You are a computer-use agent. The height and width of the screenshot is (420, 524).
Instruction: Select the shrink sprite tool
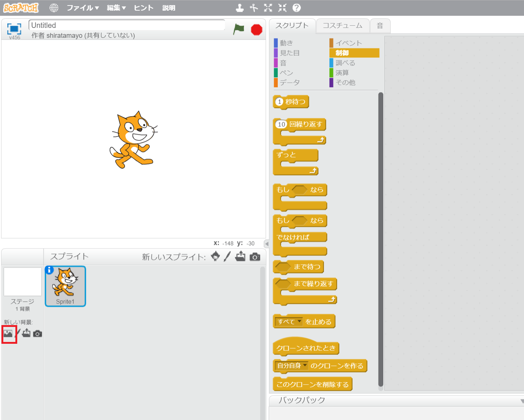tap(283, 8)
